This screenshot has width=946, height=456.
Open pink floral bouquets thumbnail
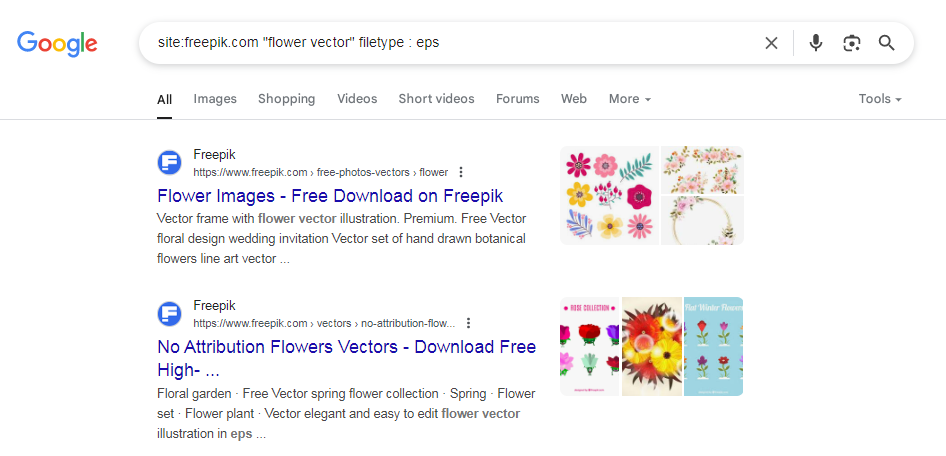pos(702,170)
